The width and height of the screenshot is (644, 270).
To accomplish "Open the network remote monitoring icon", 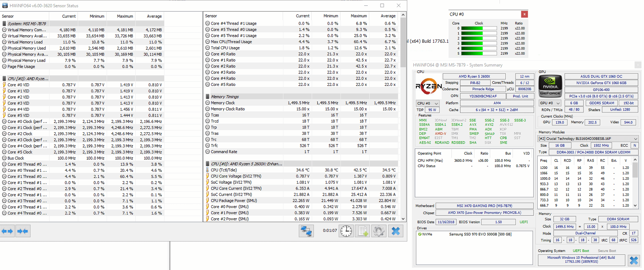I will (x=306, y=231).
